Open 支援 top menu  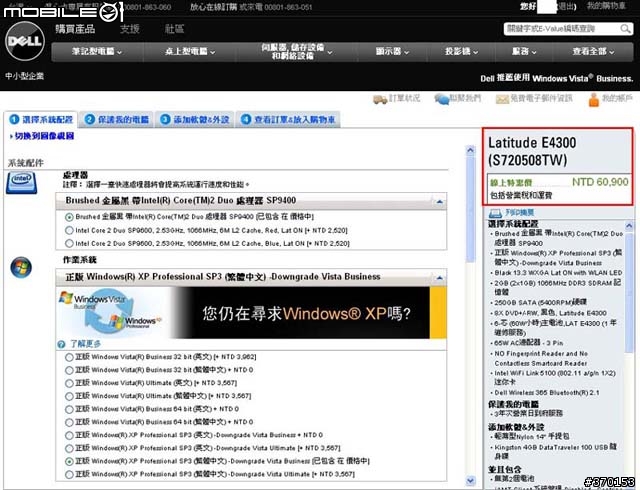[x=130, y=29]
